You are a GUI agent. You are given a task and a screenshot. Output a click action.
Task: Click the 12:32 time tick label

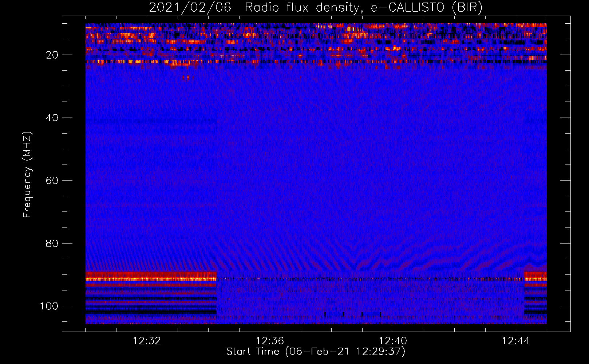(147, 341)
